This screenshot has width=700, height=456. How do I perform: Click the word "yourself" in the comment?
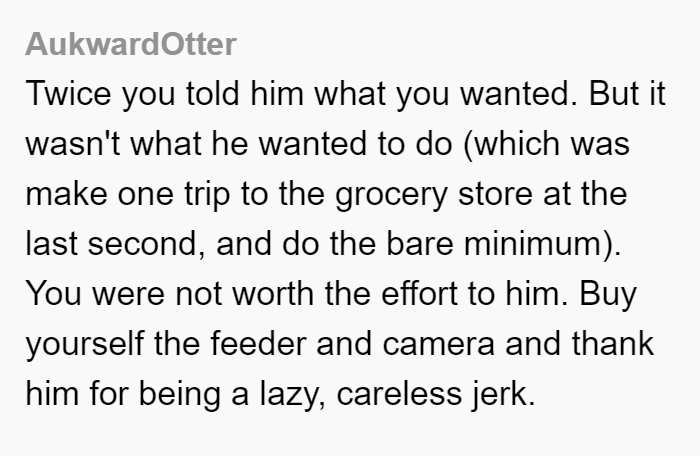[84, 344]
